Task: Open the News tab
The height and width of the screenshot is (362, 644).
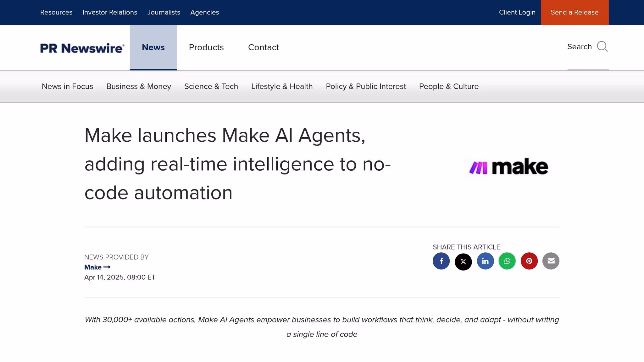Action: (153, 47)
